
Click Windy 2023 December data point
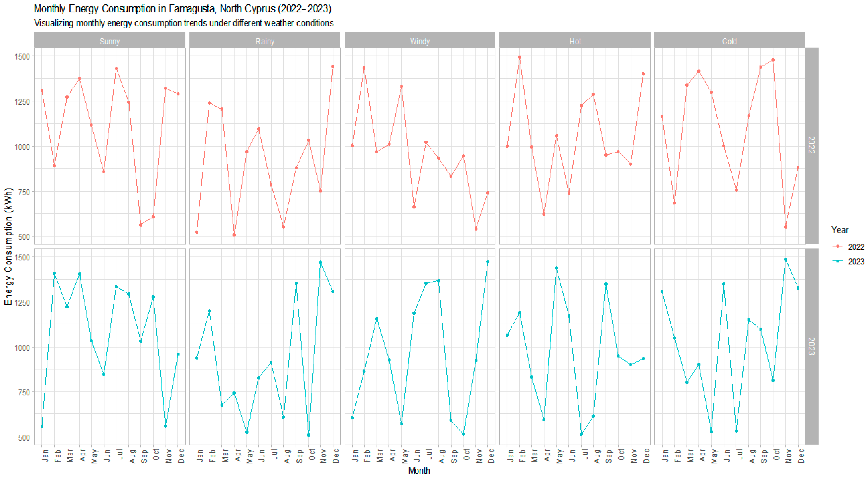point(488,262)
